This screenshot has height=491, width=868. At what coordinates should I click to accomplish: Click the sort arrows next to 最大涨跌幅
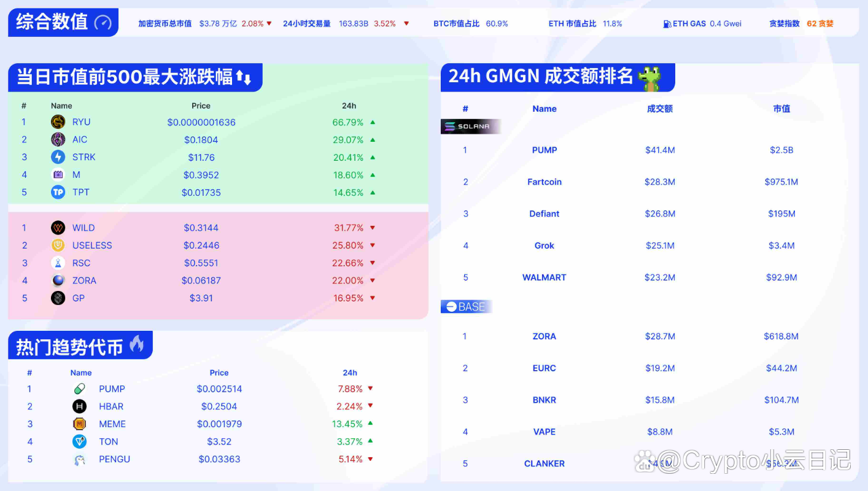coord(244,78)
